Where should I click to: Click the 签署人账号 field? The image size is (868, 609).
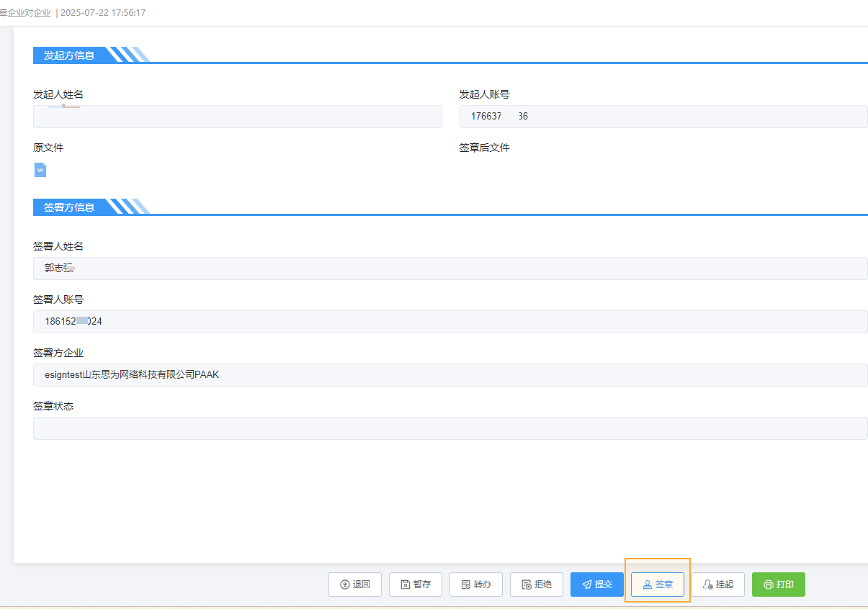pos(450,322)
